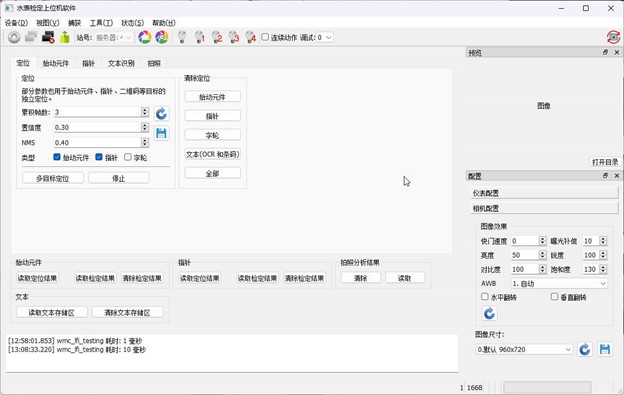The width and height of the screenshot is (624, 395).
Task: Click the 停止 button
Action: tap(119, 178)
